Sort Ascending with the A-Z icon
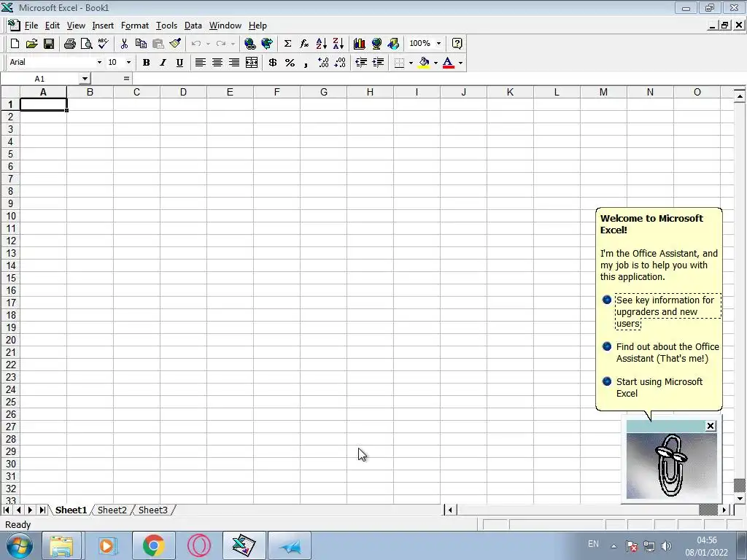 click(322, 44)
